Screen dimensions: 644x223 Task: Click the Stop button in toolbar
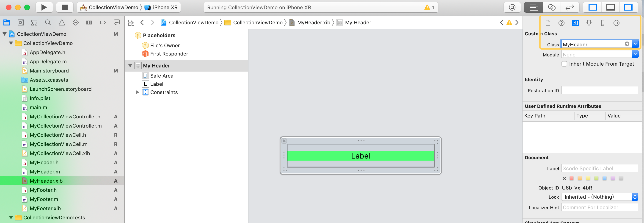(65, 7)
